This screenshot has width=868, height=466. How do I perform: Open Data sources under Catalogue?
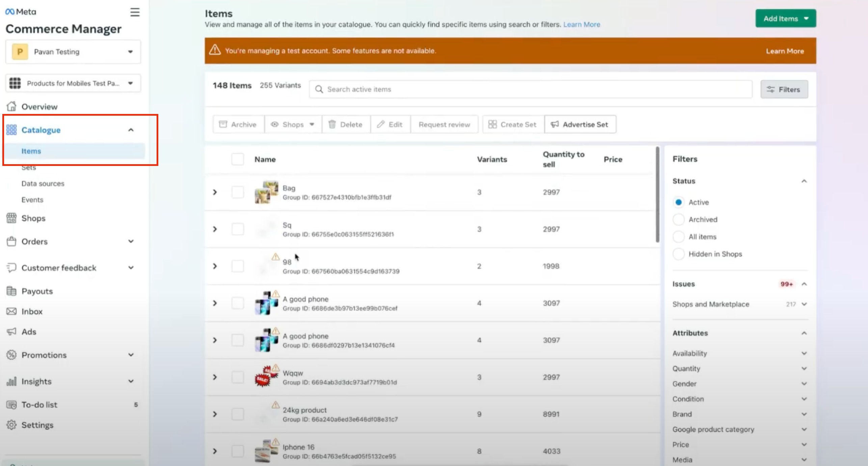[43, 183]
